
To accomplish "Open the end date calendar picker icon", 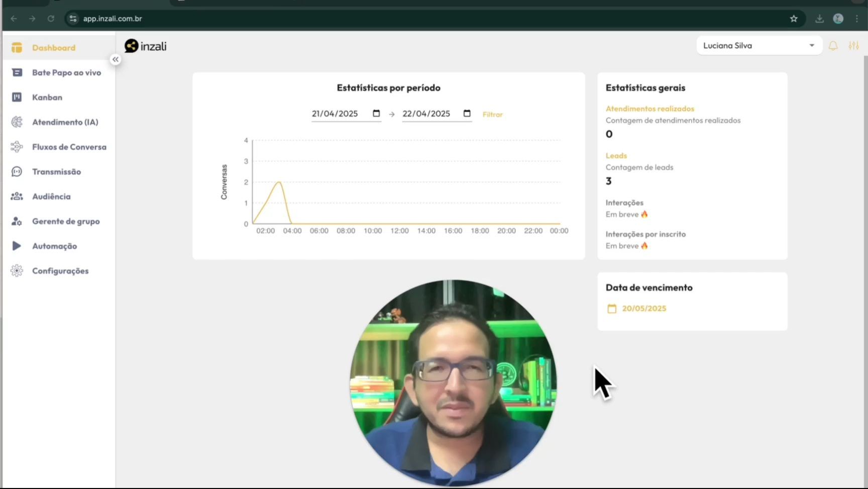I will click(467, 114).
